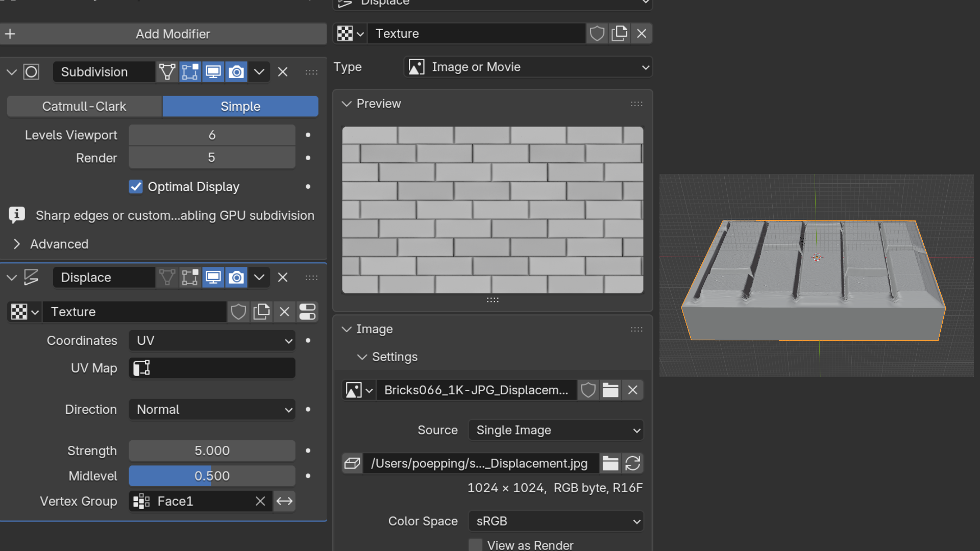Click the UV Map field

pyautogui.click(x=212, y=368)
